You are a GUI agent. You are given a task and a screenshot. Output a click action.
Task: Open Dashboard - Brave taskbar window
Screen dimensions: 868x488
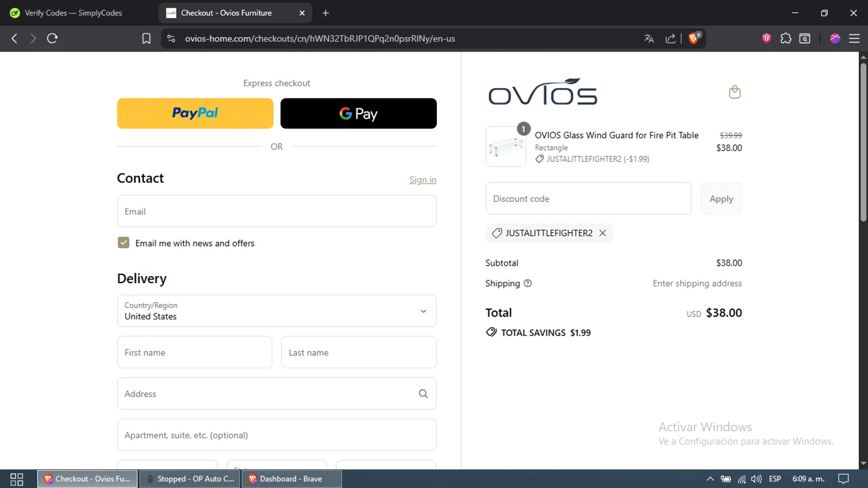pyautogui.click(x=292, y=479)
